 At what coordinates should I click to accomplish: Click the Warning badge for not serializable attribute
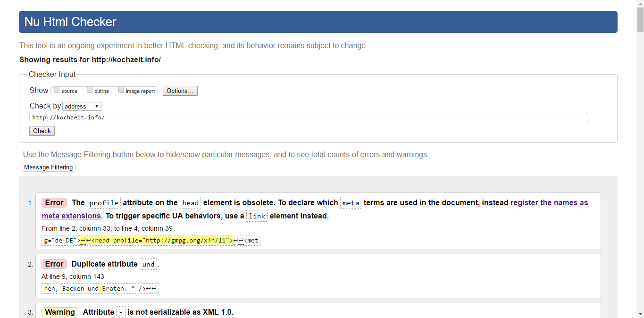(60, 312)
